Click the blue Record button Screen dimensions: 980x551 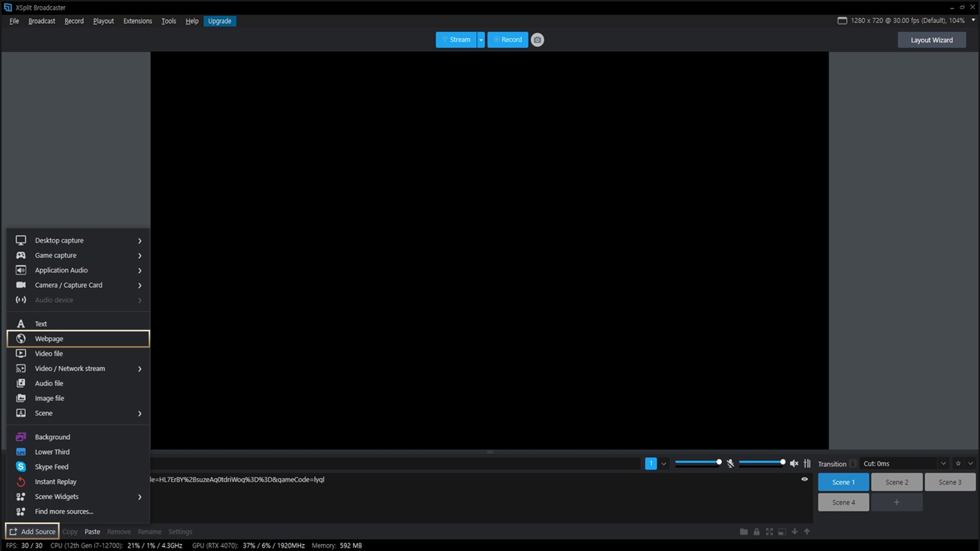(508, 40)
